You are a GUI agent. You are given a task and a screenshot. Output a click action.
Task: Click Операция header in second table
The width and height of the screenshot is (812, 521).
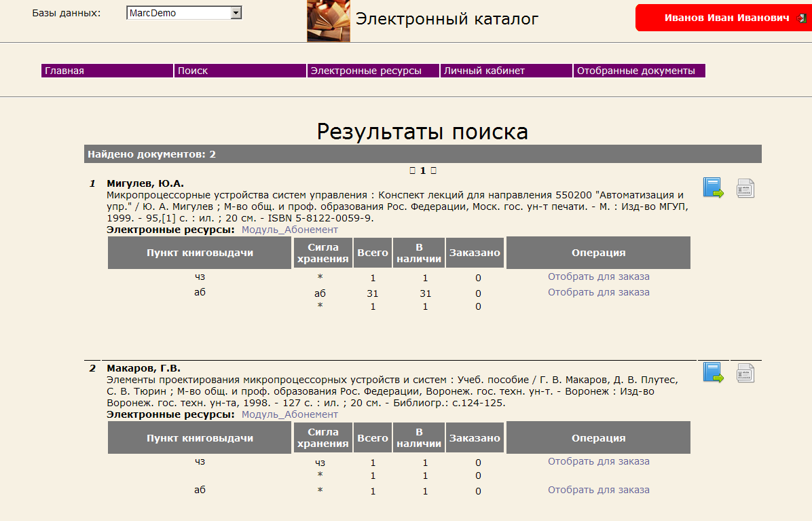[599, 437]
